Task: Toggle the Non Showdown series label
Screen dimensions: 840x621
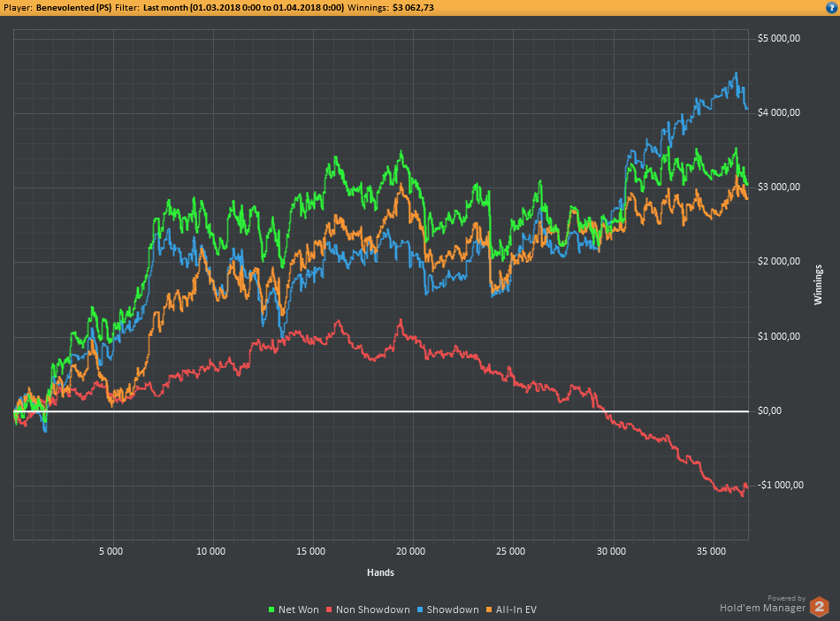Action: coord(372,609)
